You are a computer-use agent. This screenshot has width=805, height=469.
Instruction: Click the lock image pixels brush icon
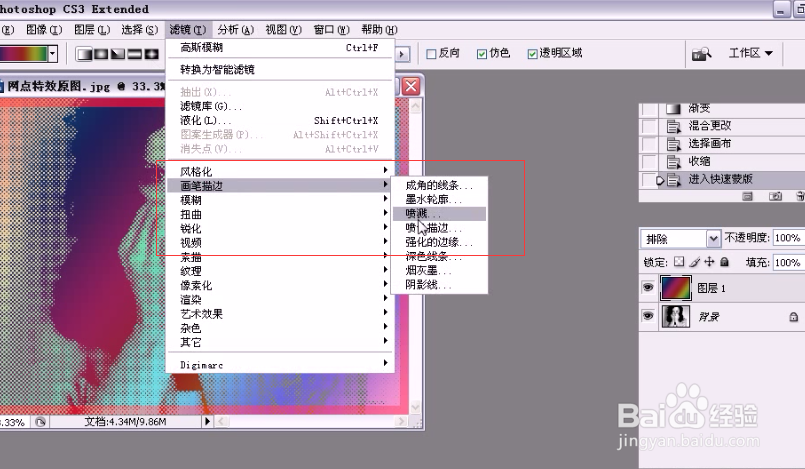694,262
